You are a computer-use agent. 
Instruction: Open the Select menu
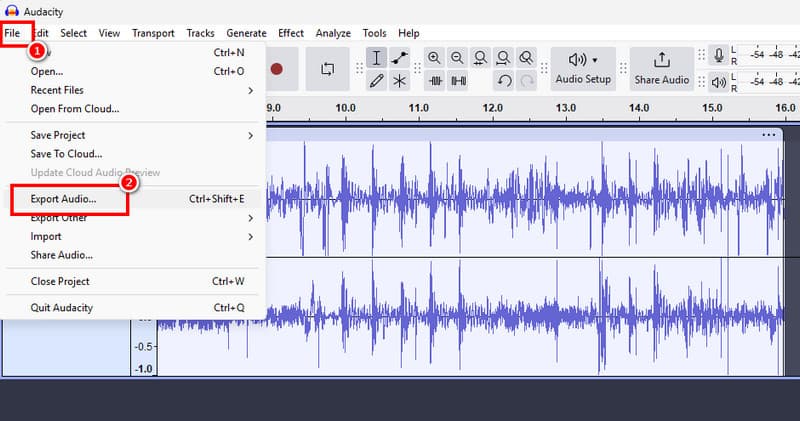pyautogui.click(x=73, y=33)
